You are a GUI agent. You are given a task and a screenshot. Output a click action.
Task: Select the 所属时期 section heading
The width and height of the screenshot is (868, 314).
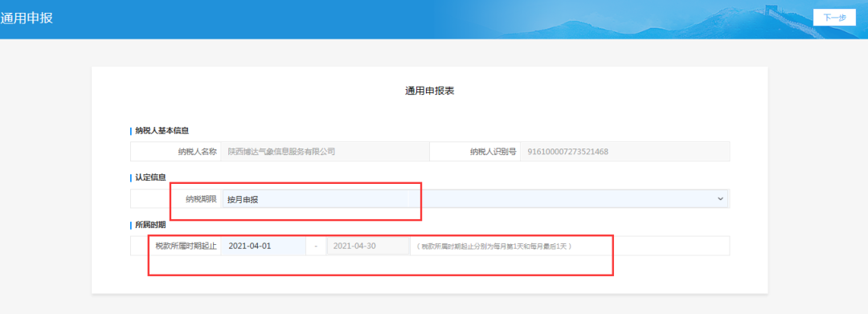[150, 225]
